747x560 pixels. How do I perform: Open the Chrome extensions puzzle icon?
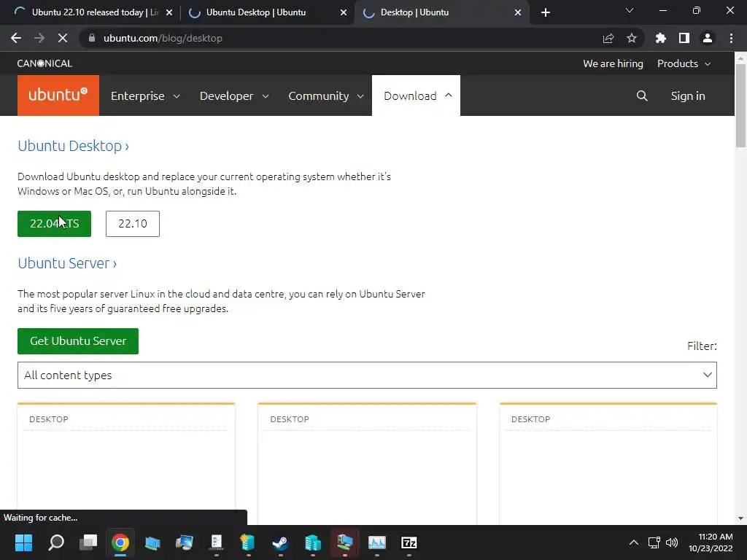[661, 38]
